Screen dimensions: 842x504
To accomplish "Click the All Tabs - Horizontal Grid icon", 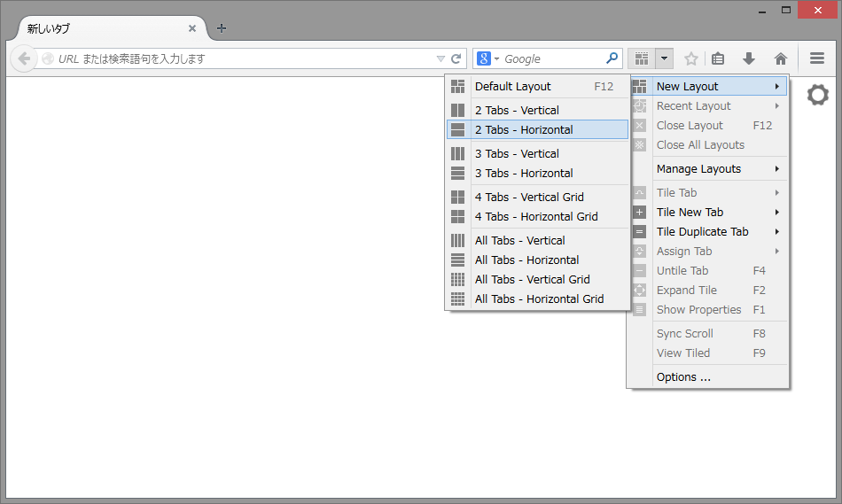I will pyautogui.click(x=457, y=299).
